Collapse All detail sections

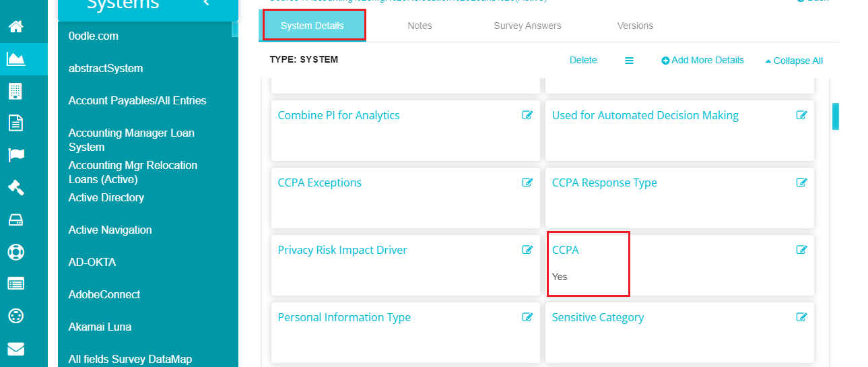tap(794, 61)
